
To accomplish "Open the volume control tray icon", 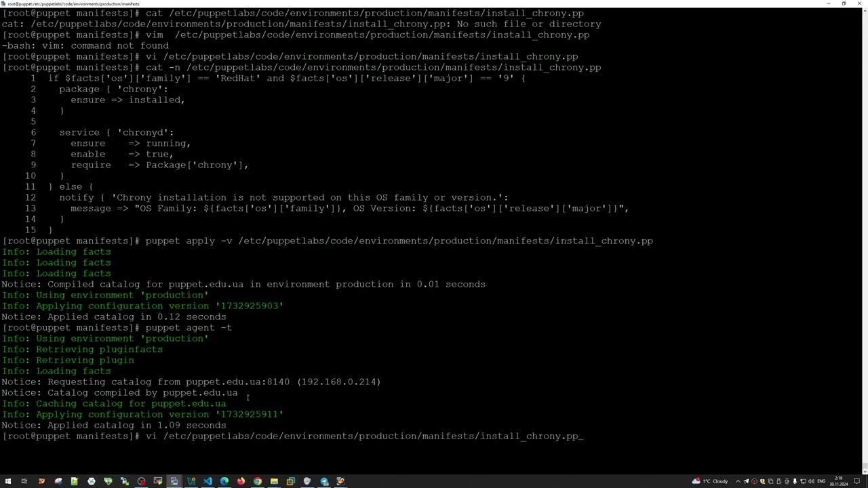I will 811,481.
